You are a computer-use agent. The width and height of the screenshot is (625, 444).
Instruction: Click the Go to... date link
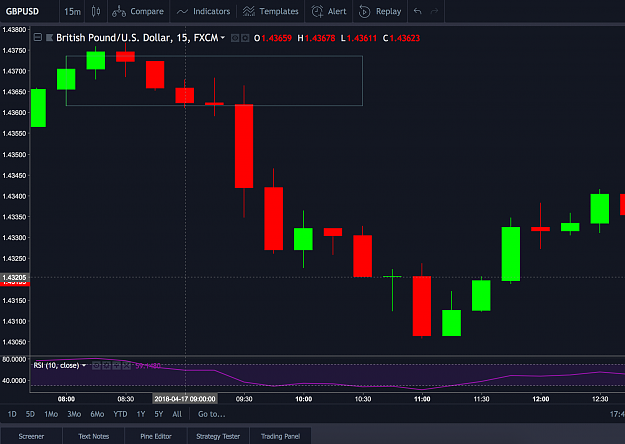coord(212,414)
